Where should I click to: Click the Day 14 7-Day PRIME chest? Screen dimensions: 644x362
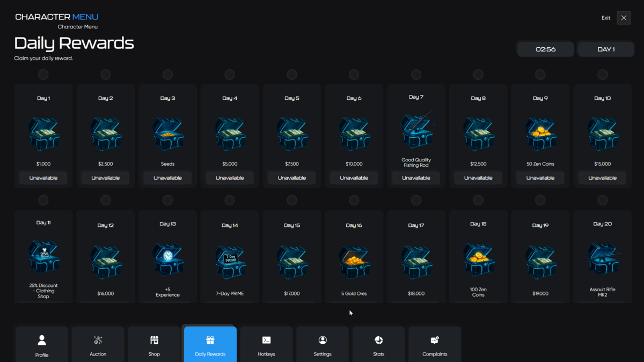click(x=230, y=262)
